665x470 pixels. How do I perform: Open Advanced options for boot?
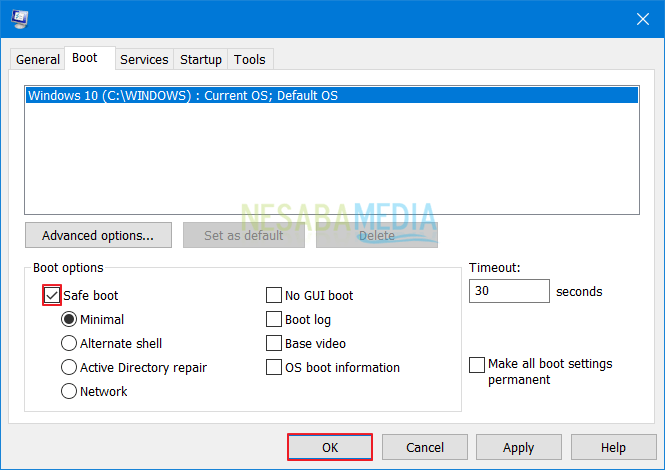[98, 236]
